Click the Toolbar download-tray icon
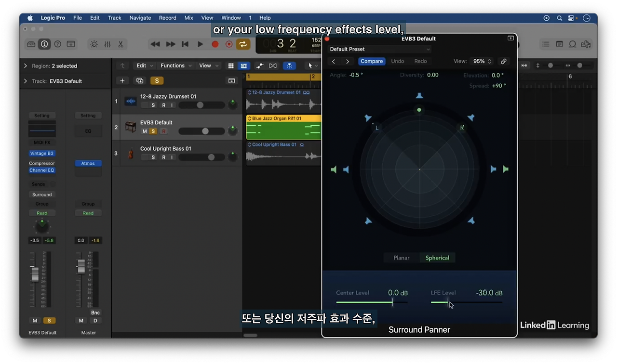617x364 pixels. coord(71,44)
